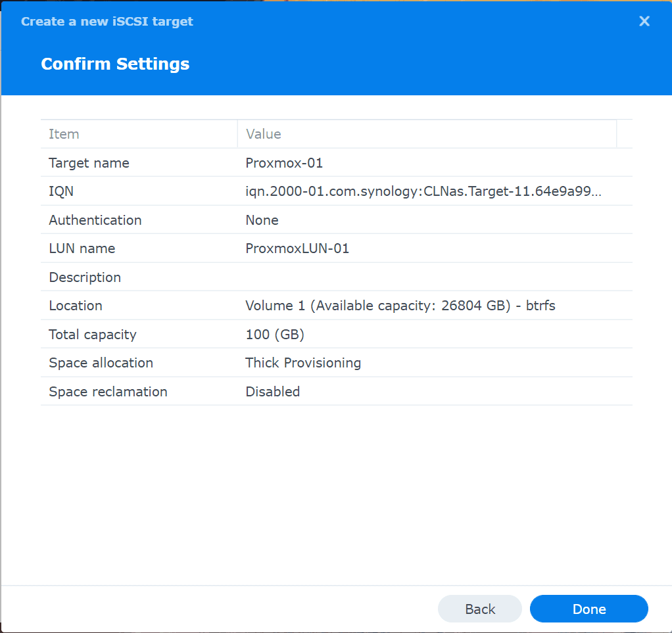Viewport: 672px width, 633px height.
Task: Click the Confirm Settings heading
Action: pos(115,64)
